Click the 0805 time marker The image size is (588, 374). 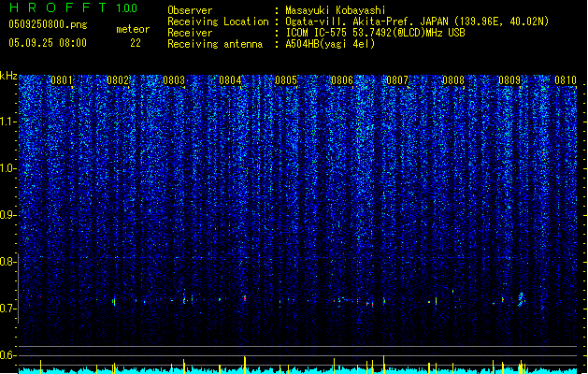(x=286, y=80)
